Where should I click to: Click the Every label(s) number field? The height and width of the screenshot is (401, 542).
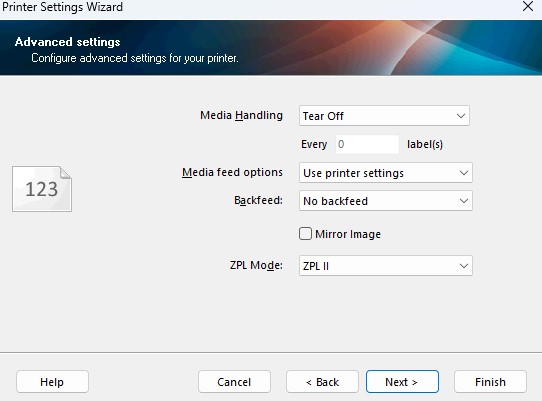coord(367,144)
